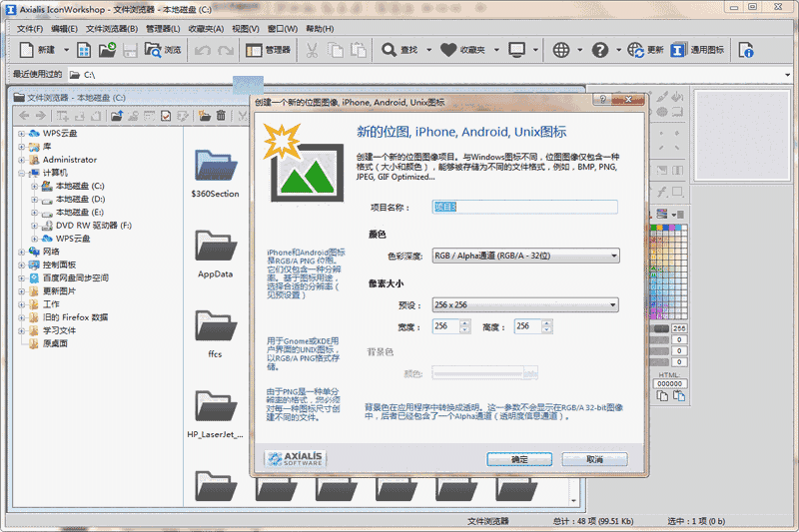
Task: Click the Axialis Software logo in dialog
Action: [x=296, y=458]
